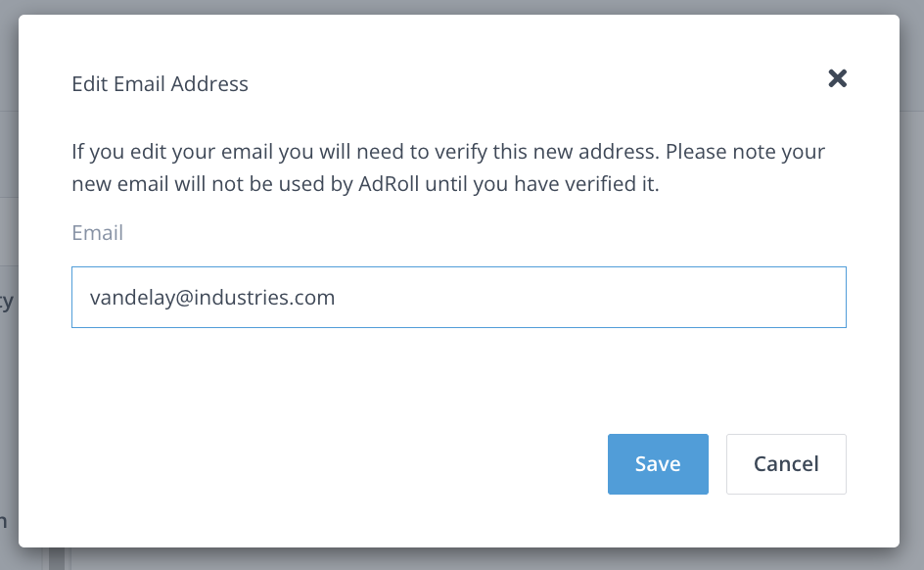This screenshot has width=924, height=570.
Task: Click the vandelay@industries.com text
Action: tap(212, 298)
